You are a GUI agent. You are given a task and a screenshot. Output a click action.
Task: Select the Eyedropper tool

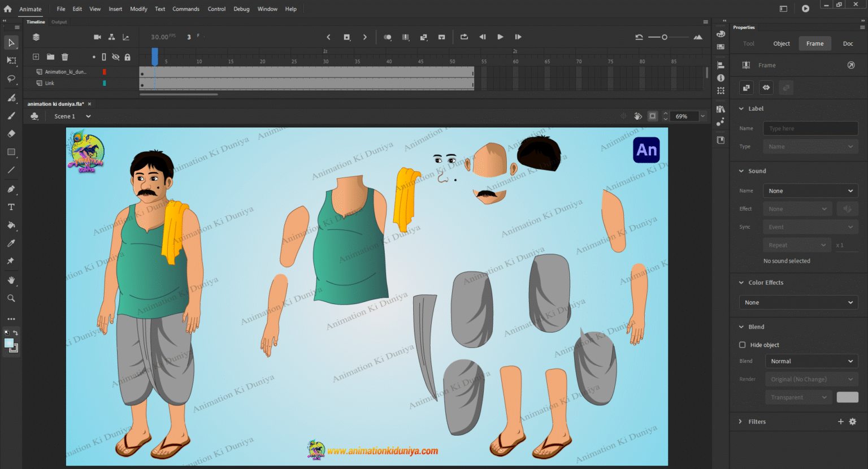click(x=11, y=244)
